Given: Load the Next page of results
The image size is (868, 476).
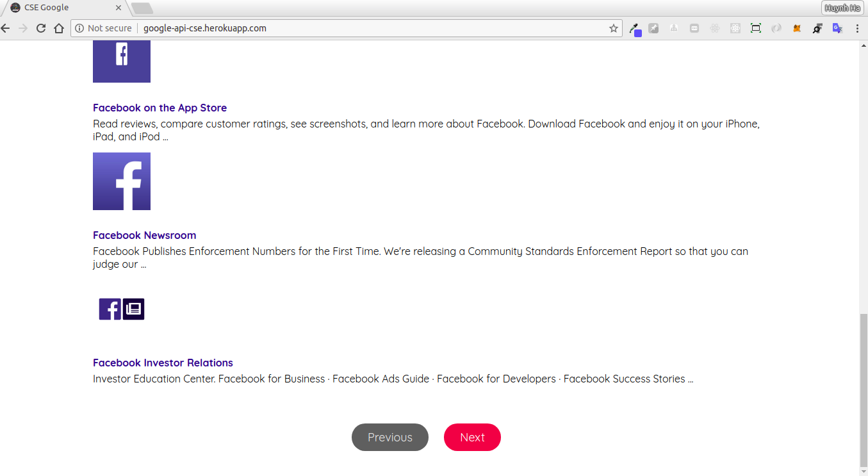Looking at the screenshot, I should (472, 437).
